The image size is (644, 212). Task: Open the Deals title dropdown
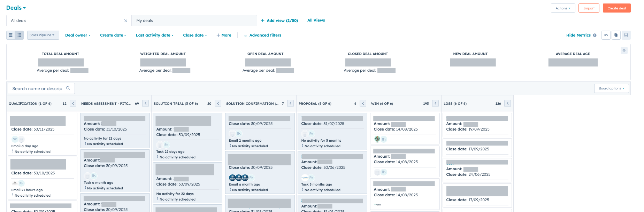pyautogui.click(x=16, y=8)
